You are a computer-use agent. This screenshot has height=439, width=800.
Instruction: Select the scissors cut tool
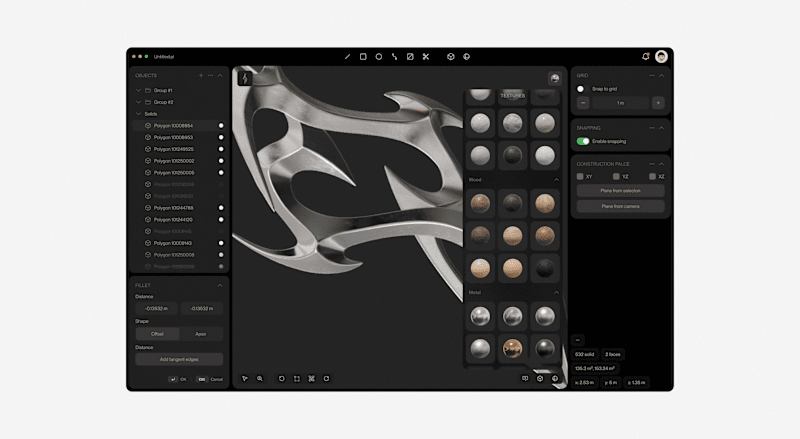(426, 57)
